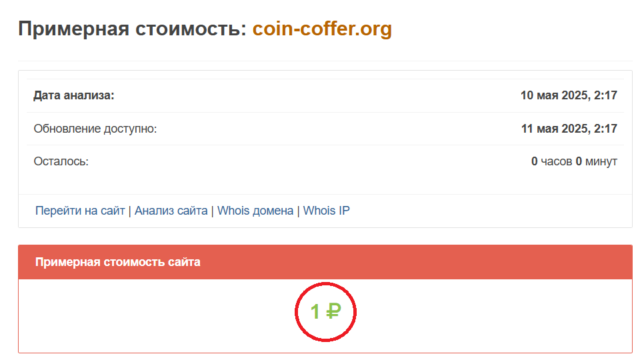Viewport: 638px width, 364px height.
Task: Click the Whois домена link
Action: pyautogui.click(x=255, y=211)
